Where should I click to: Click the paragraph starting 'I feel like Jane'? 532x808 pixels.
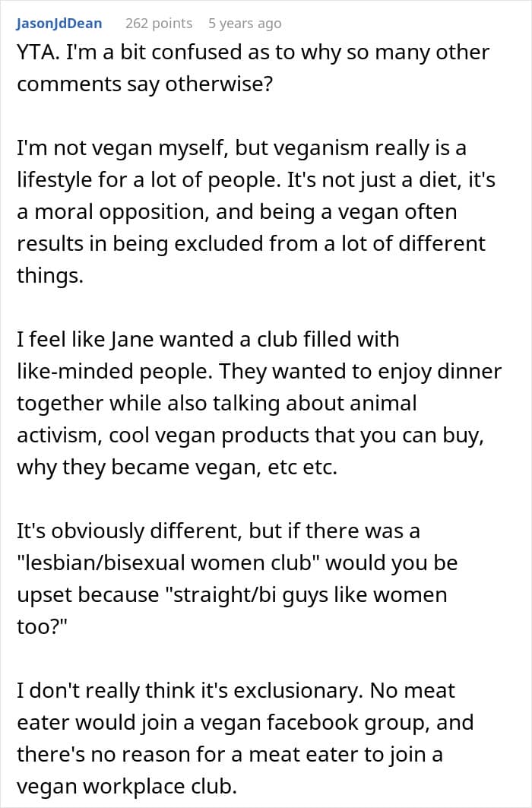click(251, 403)
